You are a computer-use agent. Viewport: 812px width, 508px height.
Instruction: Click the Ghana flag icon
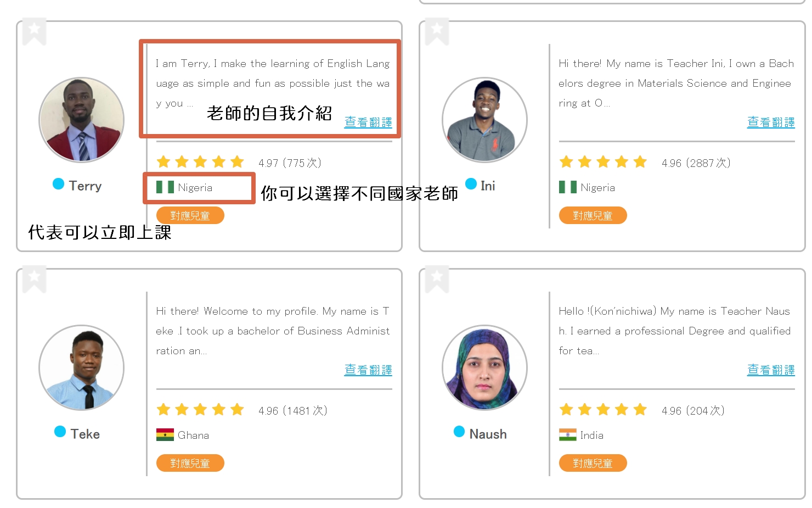(x=165, y=435)
